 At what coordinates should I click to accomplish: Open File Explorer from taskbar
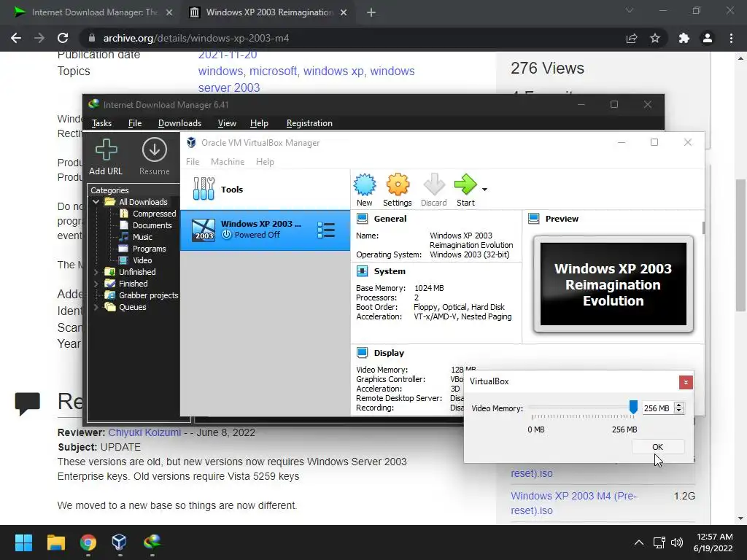[55, 542]
